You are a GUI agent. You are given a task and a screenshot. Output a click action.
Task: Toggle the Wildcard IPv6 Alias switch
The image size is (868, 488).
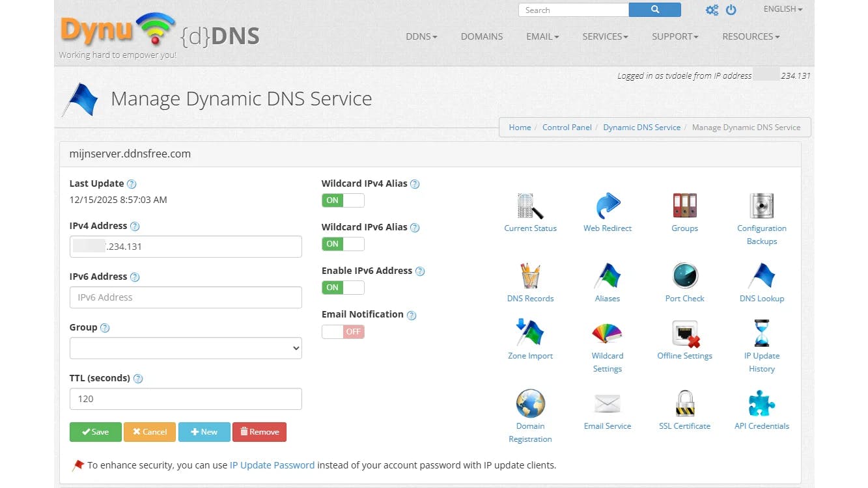pos(343,244)
